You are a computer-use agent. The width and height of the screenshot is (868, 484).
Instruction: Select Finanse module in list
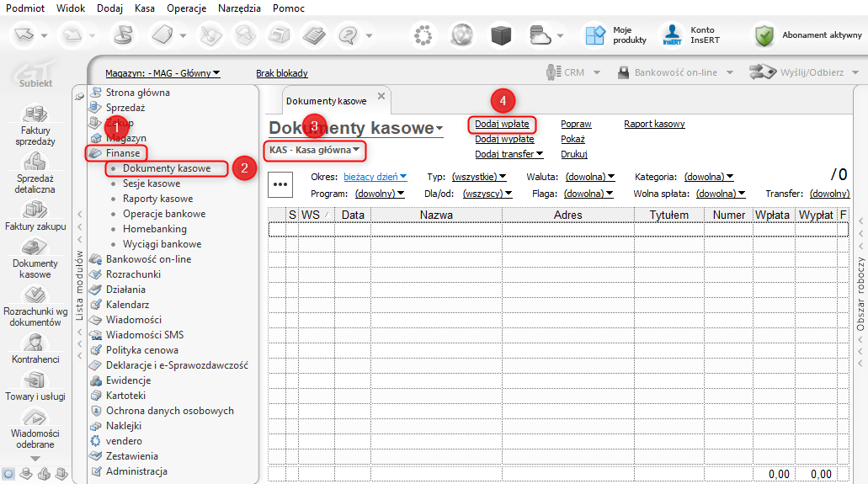123,153
